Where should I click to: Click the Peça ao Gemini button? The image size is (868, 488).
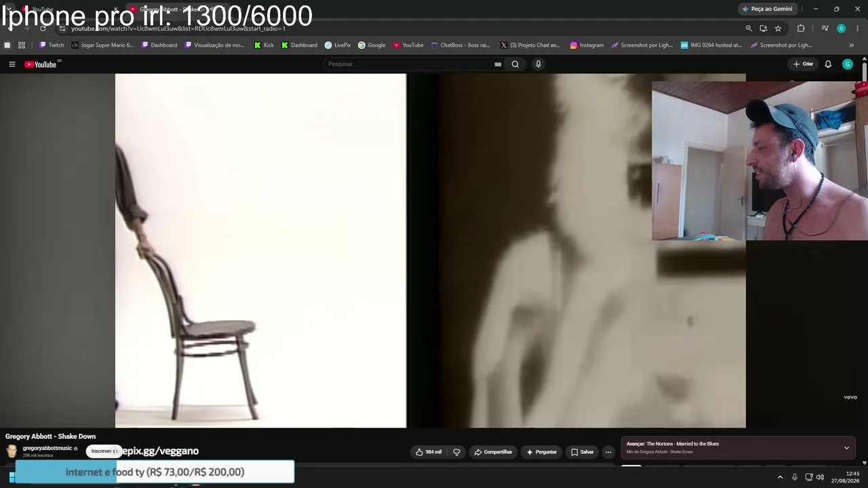[767, 9]
